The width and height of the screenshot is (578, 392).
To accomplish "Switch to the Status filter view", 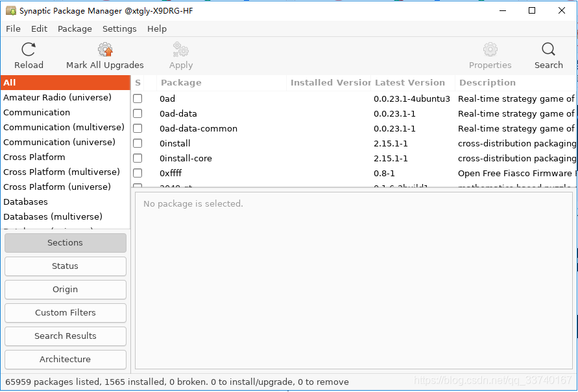I will point(66,266).
